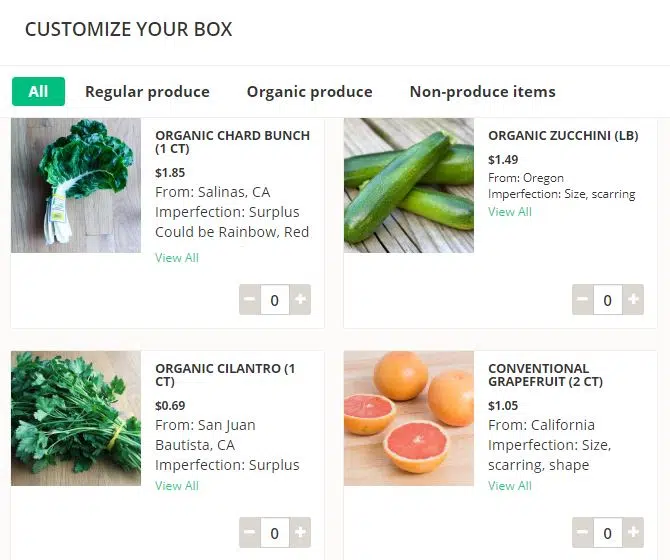The image size is (670, 560).
Task: Click the grapefruit product thumbnail
Action: pyautogui.click(x=409, y=418)
